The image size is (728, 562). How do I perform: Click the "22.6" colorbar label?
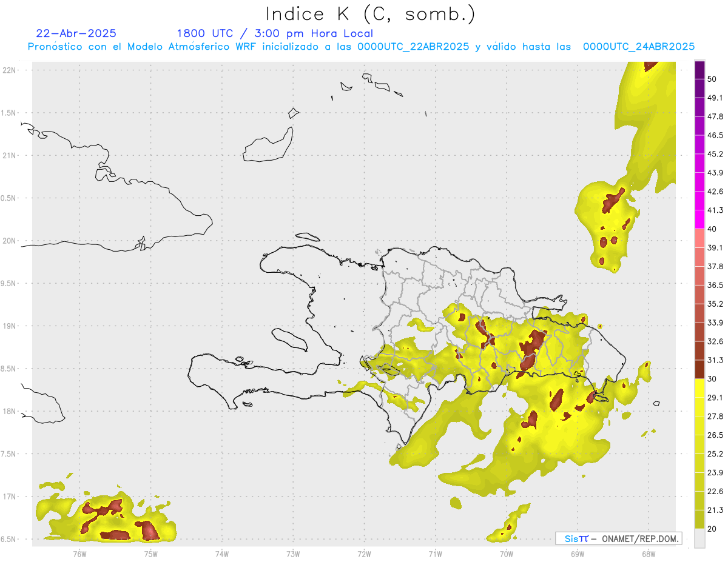[715, 492]
